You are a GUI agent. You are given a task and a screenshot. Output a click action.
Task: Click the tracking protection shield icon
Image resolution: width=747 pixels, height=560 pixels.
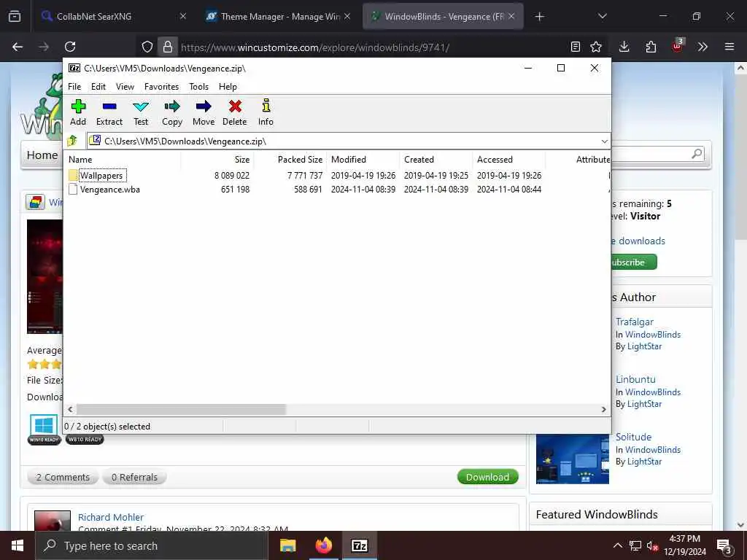point(147,47)
